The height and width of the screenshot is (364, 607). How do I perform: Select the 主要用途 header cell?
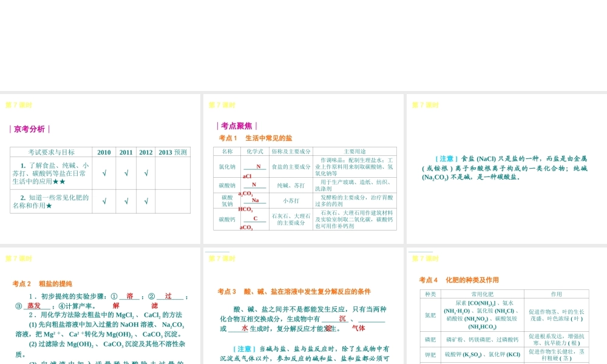click(x=354, y=151)
